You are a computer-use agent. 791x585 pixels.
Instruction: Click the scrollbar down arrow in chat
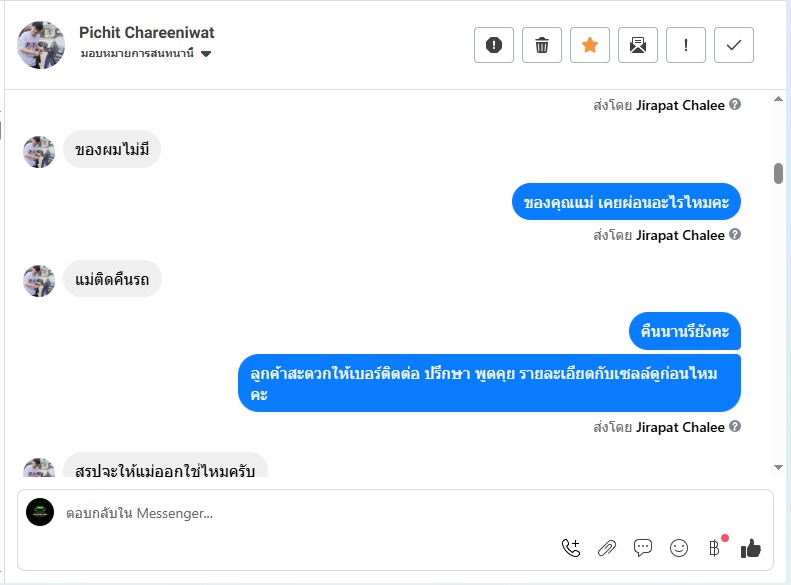pyautogui.click(x=778, y=467)
